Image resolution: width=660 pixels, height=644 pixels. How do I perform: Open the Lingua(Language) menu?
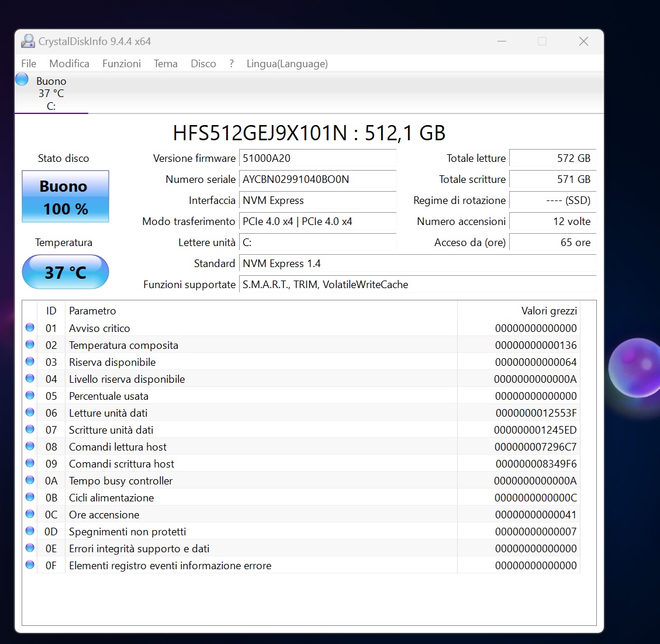click(287, 64)
